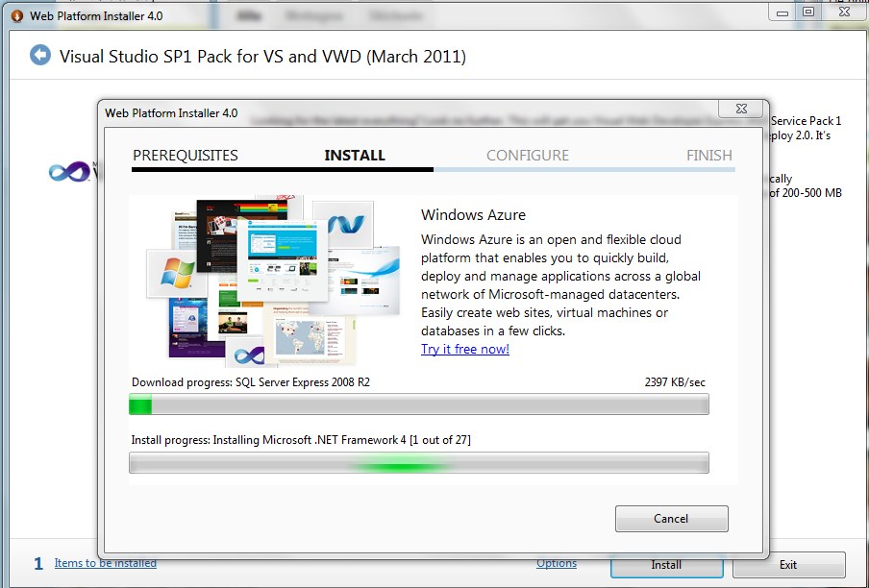Click the Web Platform Installer title bar icon
This screenshot has width=869, height=588.
click(17, 15)
